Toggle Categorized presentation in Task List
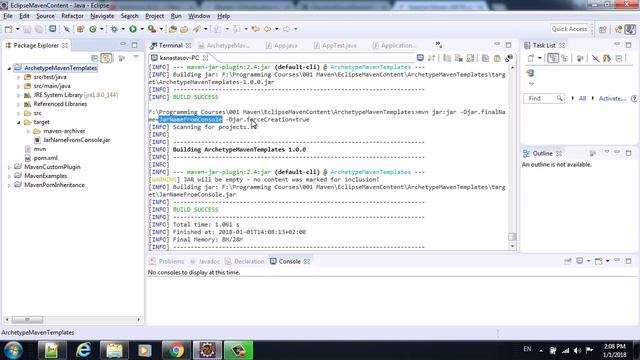 point(553,58)
